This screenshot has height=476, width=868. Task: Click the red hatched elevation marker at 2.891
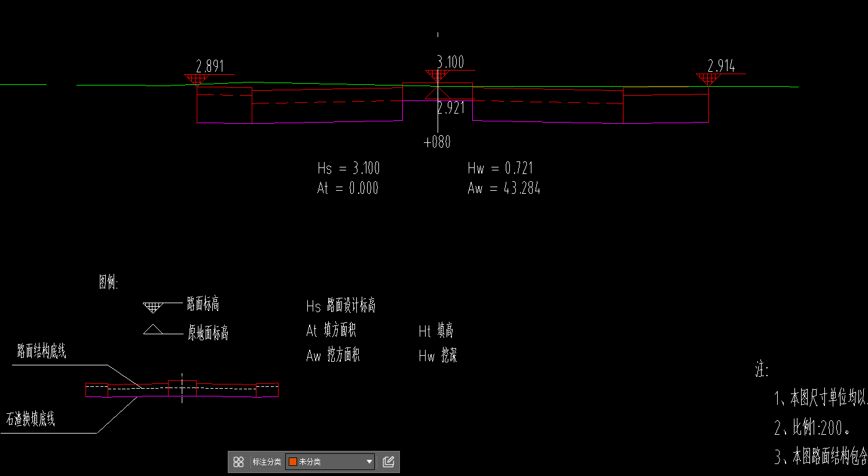pyautogui.click(x=196, y=80)
